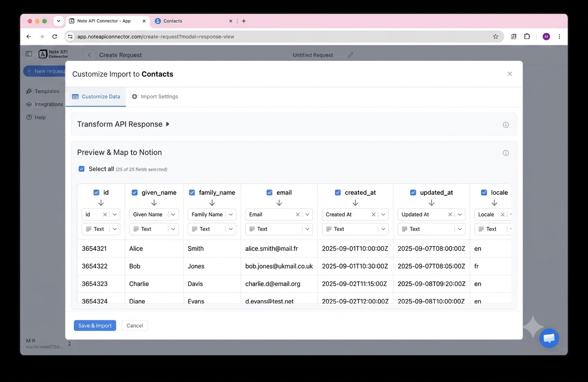Toggle the Select all checkbox
Image resolution: width=588 pixels, height=382 pixels.
[82, 169]
